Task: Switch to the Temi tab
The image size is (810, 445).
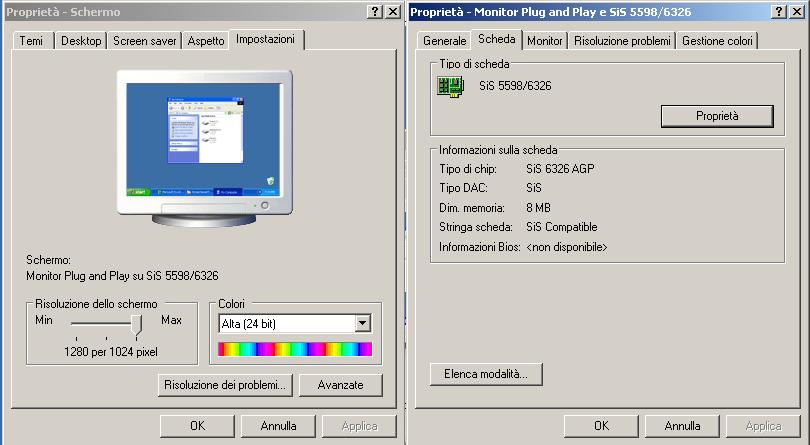Action: click(x=32, y=41)
